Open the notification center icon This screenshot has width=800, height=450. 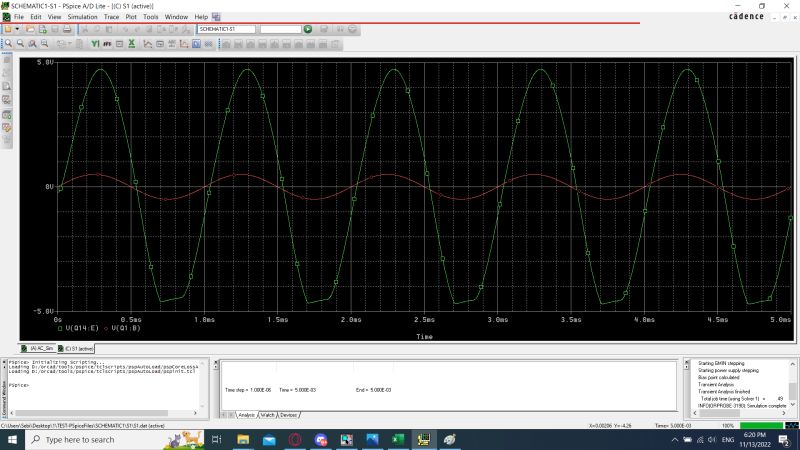[785, 439]
